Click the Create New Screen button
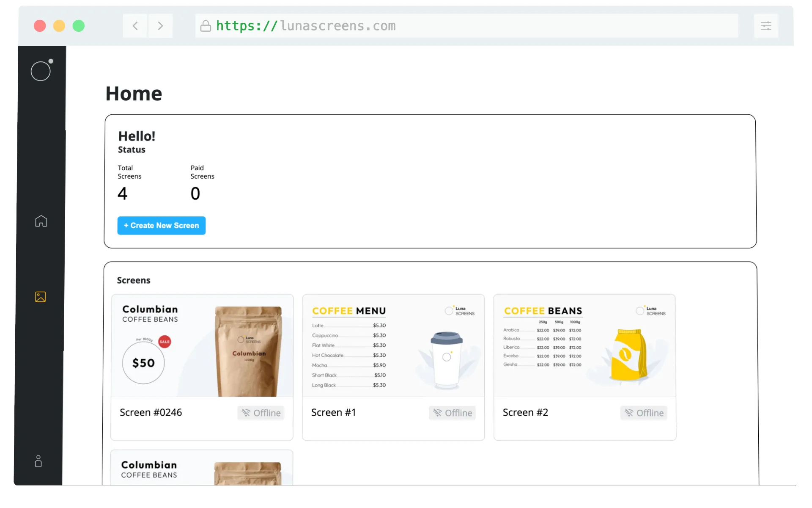This screenshot has width=812, height=508. pos(162,226)
